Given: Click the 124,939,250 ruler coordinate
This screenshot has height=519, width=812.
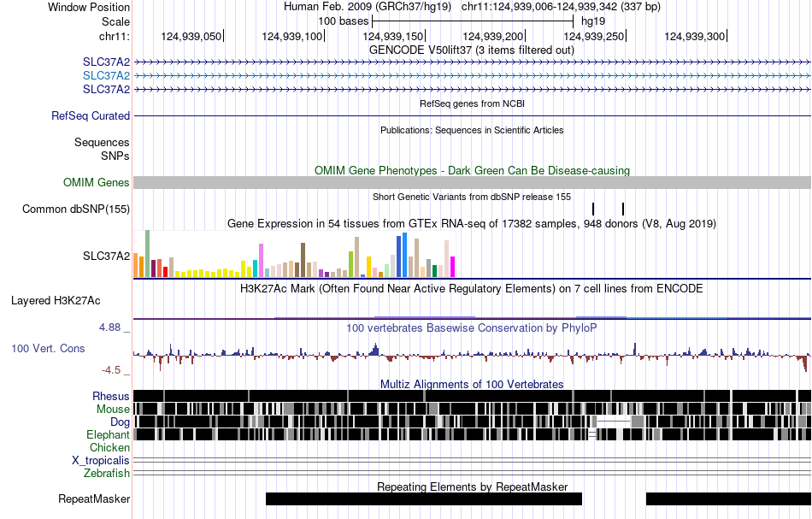Looking at the screenshot, I should point(594,36).
